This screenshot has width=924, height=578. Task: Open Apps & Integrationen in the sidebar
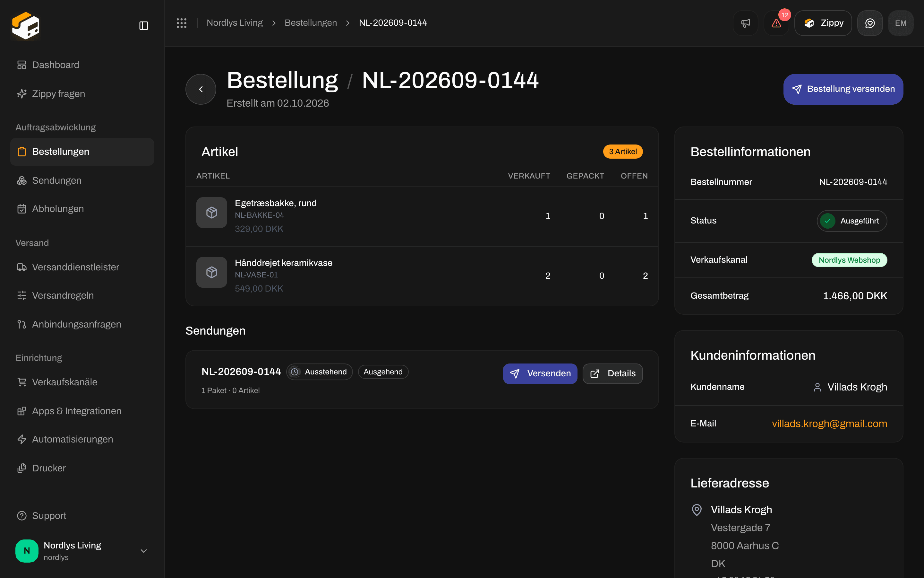(x=82, y=411)
